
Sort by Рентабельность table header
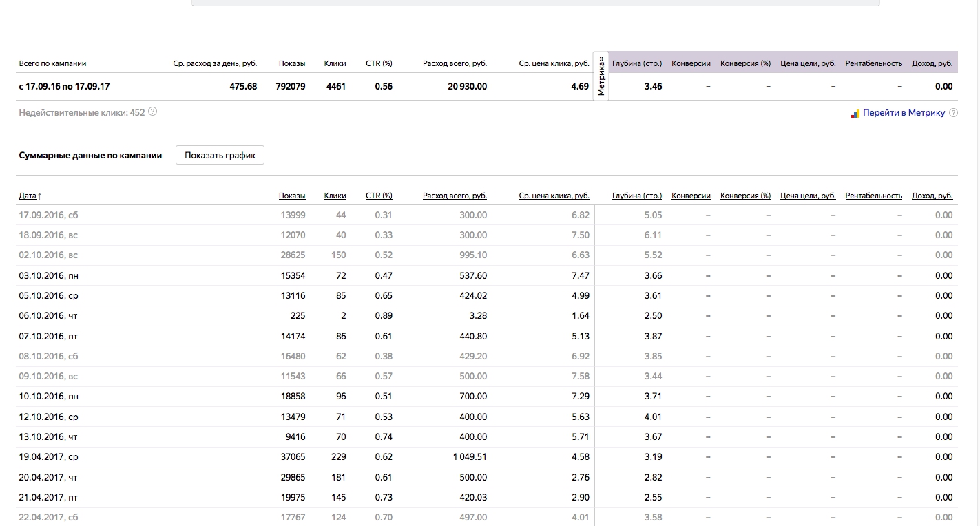[874, 196]
